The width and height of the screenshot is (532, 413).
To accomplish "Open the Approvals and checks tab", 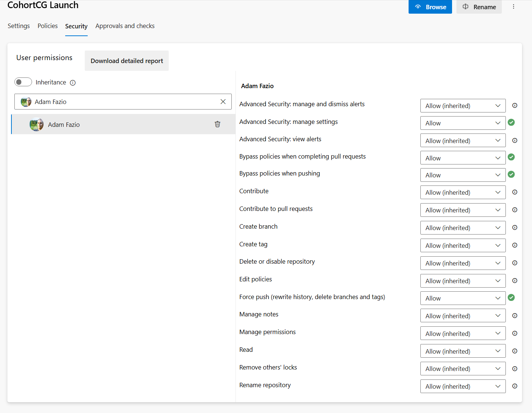I will click(x=125, y=26).
